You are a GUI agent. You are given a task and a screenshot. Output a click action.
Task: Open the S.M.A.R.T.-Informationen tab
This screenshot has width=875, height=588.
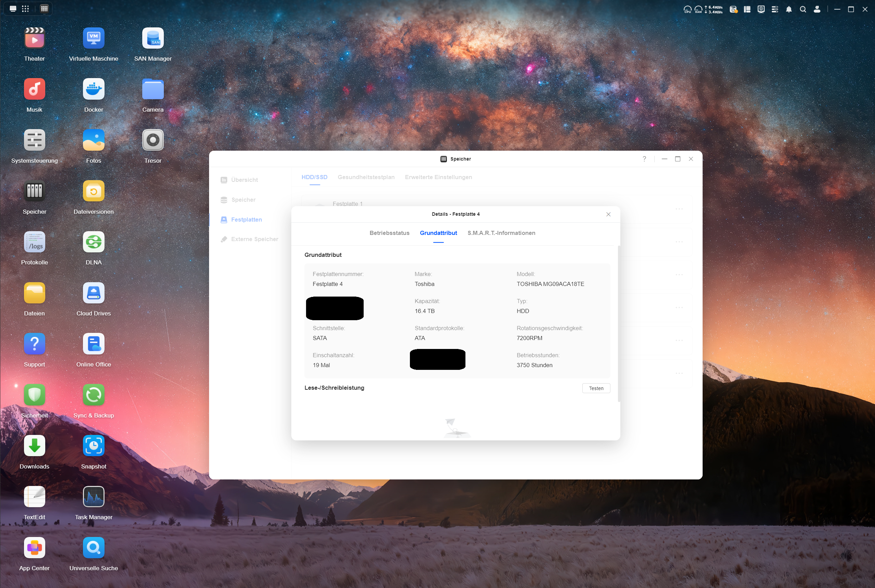501,233
